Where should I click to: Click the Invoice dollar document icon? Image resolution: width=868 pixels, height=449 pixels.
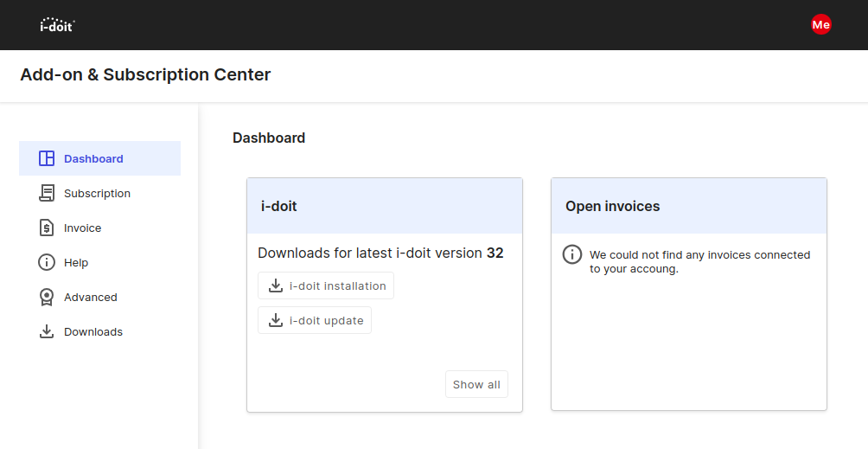[x=47, y=228]
